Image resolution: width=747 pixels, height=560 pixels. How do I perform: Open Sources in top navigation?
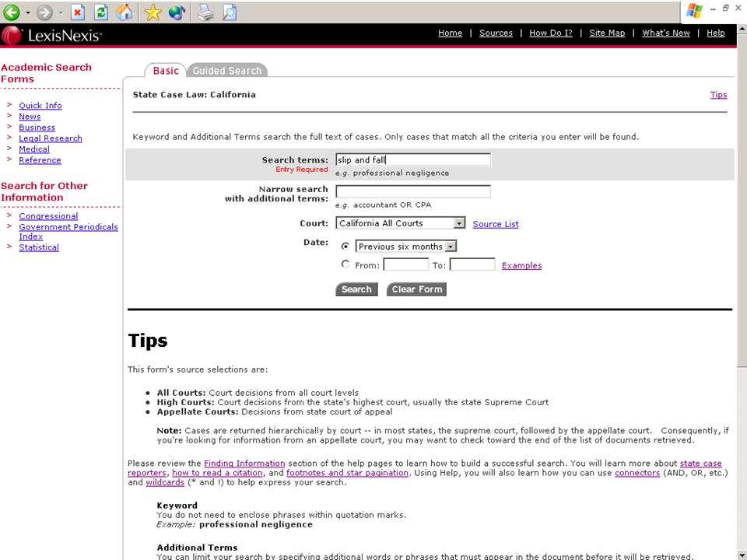(x=496, y=33)
